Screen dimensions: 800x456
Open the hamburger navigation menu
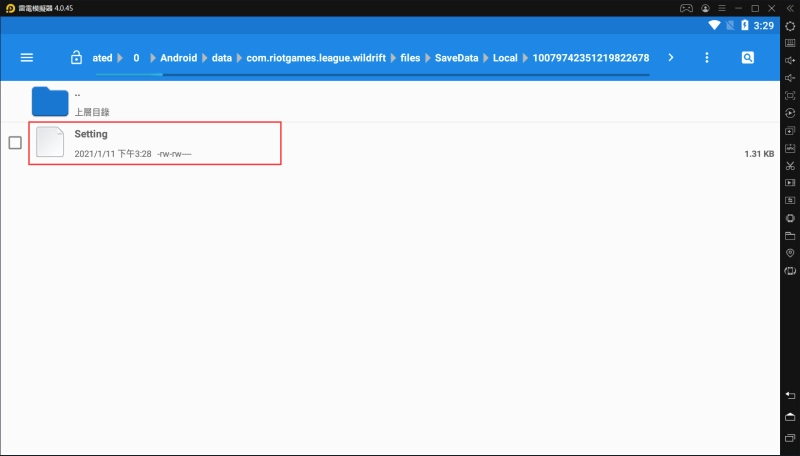click(27, 58)
